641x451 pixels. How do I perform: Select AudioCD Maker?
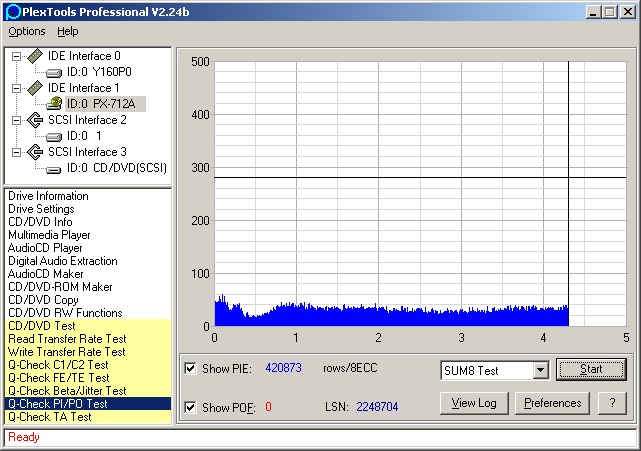[x=45, y=274]
